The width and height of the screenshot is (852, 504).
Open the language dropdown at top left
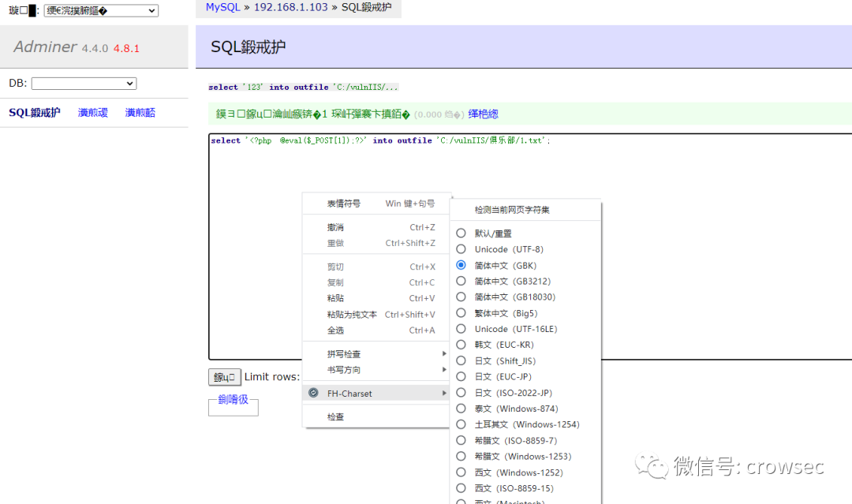point(101,10)
